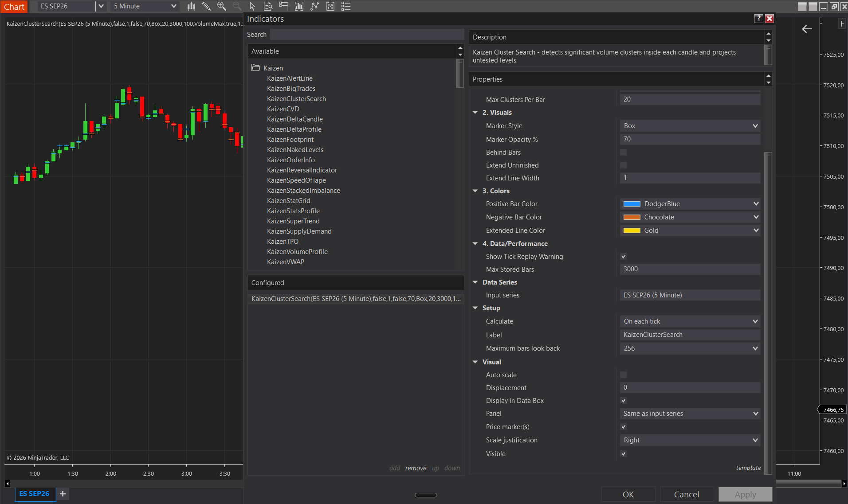This screenshot has height=504, width=848.
Task: Select KaizenSuperTrend in Available list
Action: point(293,221)
